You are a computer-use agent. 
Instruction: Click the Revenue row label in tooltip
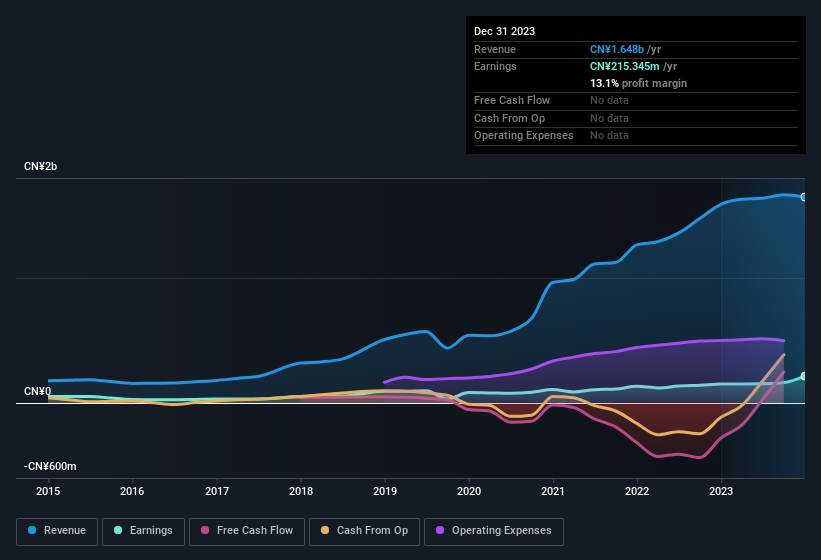tap(495, 49)
